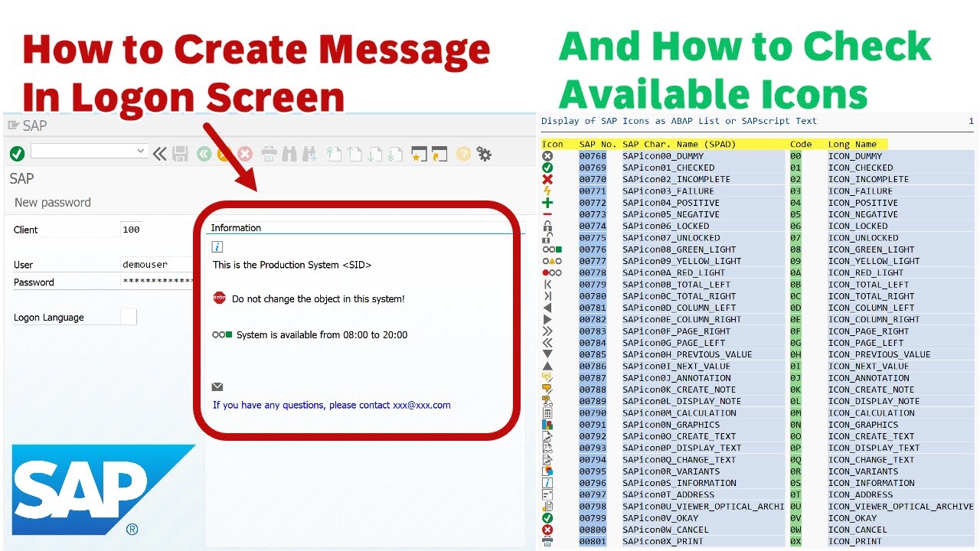Click the yellow Help question mark icon
Image resolution: width=980 pixels, height=551 pixels.
[x=463, y=154]
